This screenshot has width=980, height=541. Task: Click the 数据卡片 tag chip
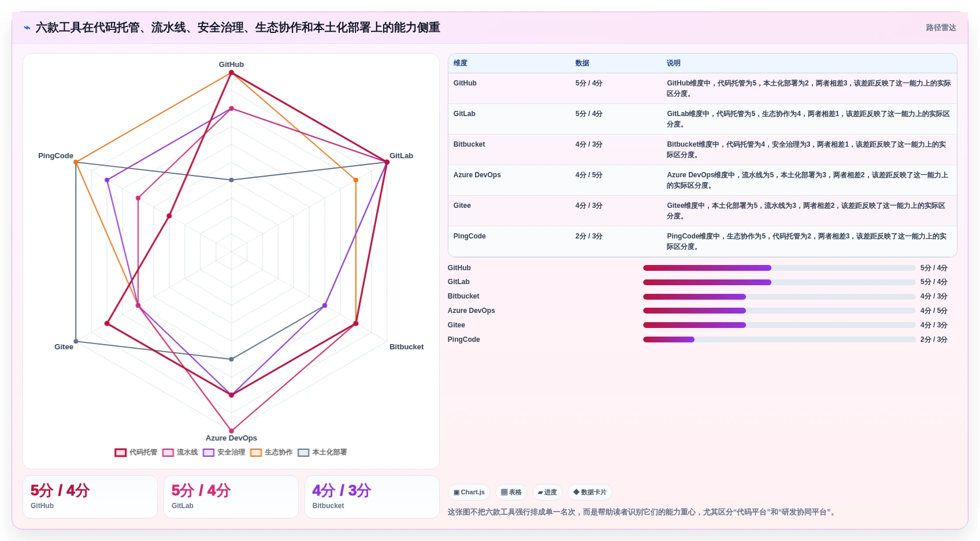[590, 493]
